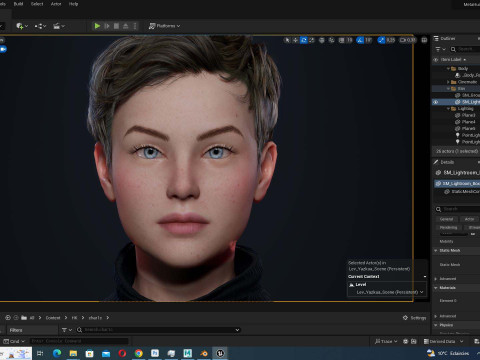480x360 pixels.
Task: Click the Outliner search field
Action: click(466, 49)
